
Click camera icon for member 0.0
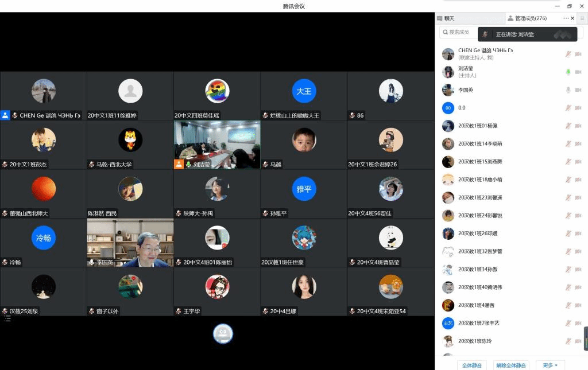coord(578,108)
